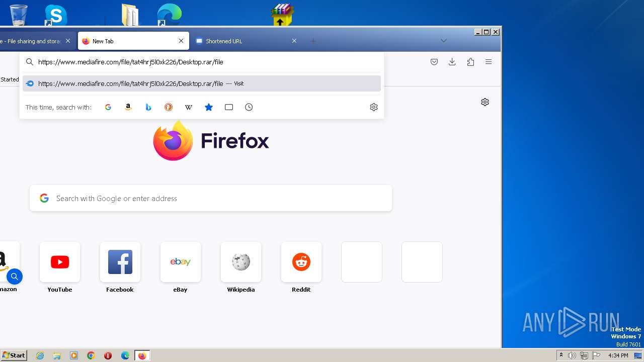Search open tabs using the tabs icon
Screen dimensions: 644x362
(x=229, y=107)
